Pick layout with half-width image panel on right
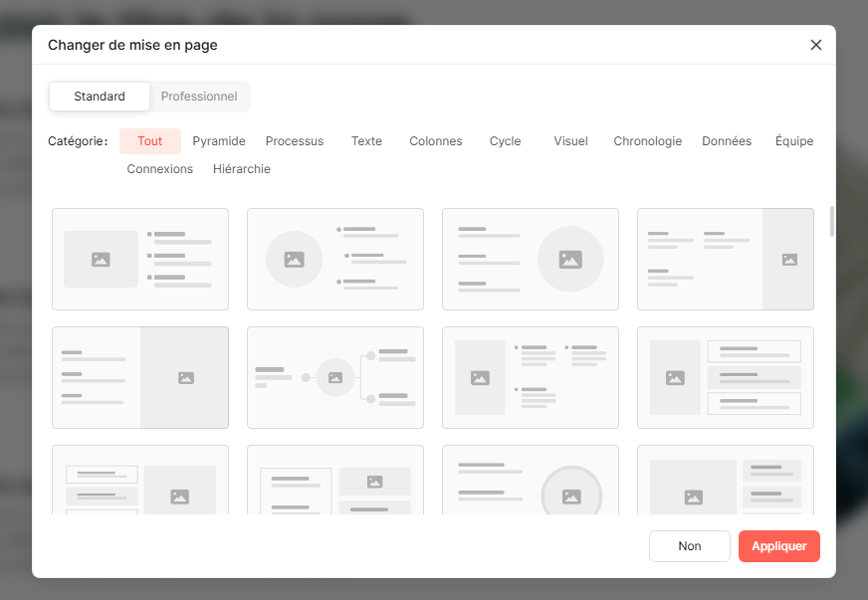Screen dimensions: 868x600 (140, 377)
